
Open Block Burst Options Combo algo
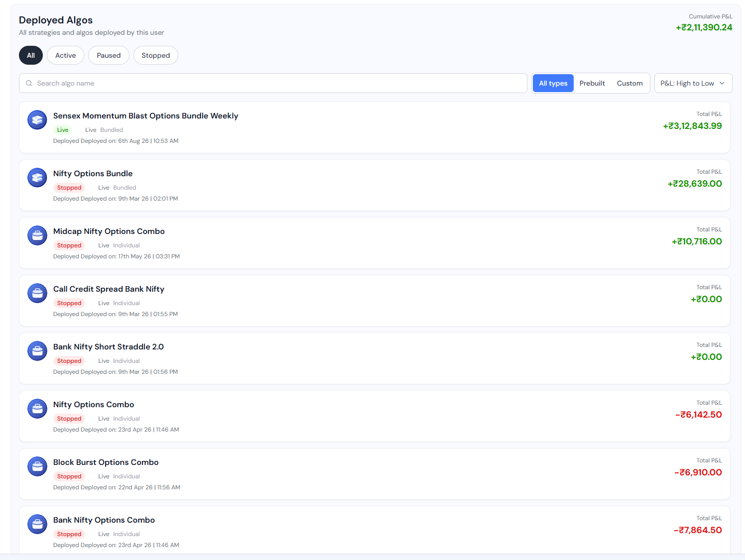click(106, 462)
